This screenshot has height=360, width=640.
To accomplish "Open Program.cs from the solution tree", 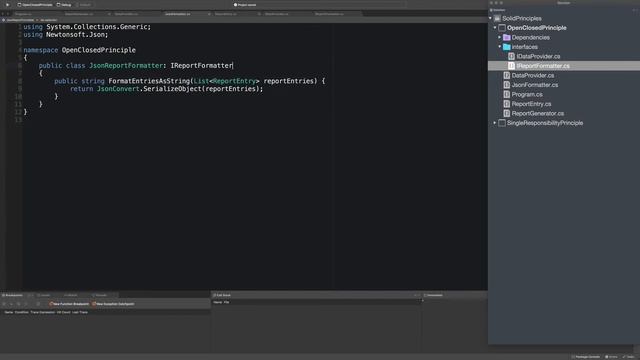I will coord(527,94).
